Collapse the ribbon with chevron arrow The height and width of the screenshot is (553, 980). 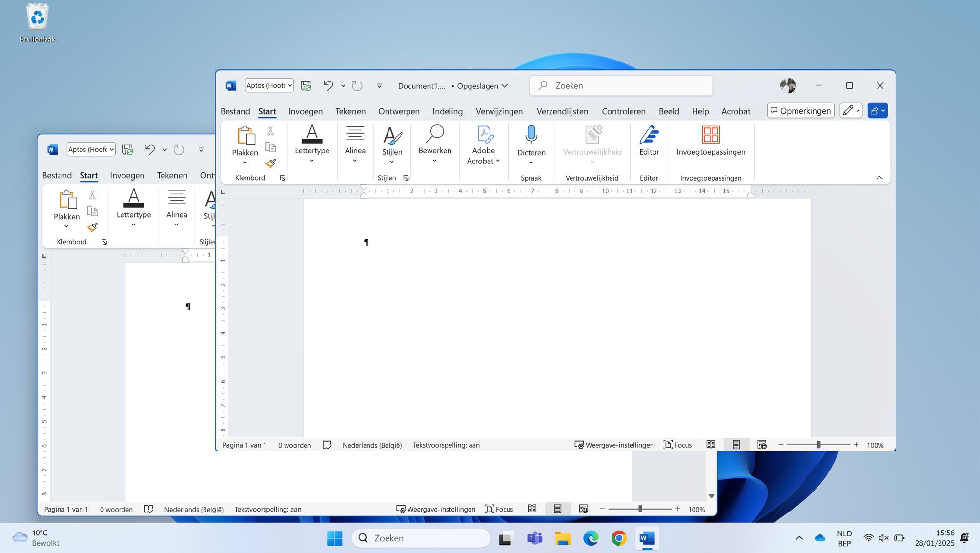point(879,178)
